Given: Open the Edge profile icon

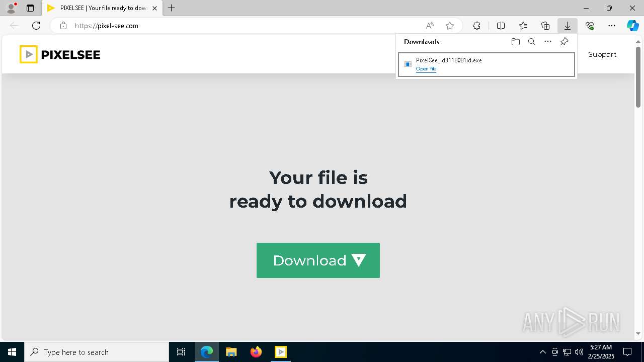Looking at the screenshot, I should click(11, 8).
